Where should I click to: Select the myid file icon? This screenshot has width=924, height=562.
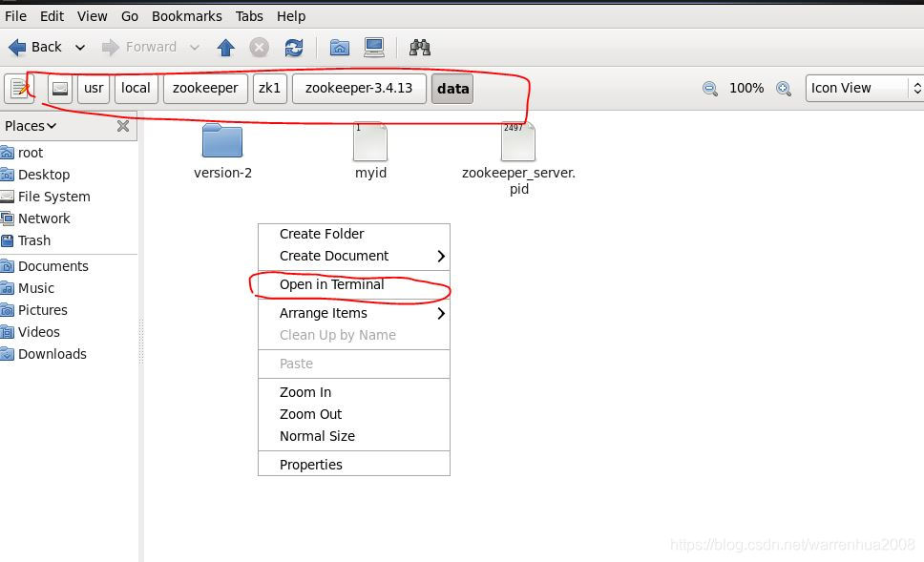[370, 141]
